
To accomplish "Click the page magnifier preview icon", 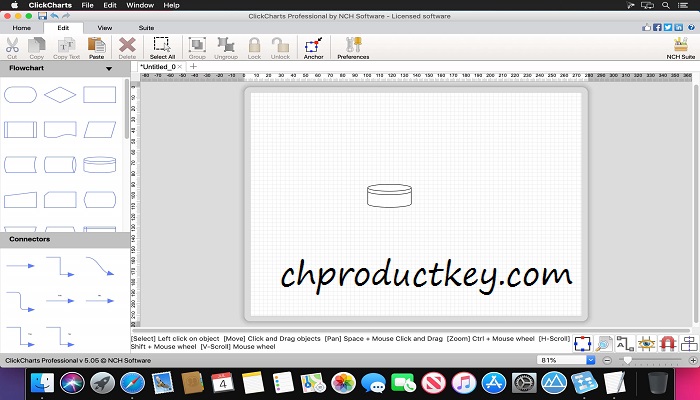I will click(x=603, y=343).
